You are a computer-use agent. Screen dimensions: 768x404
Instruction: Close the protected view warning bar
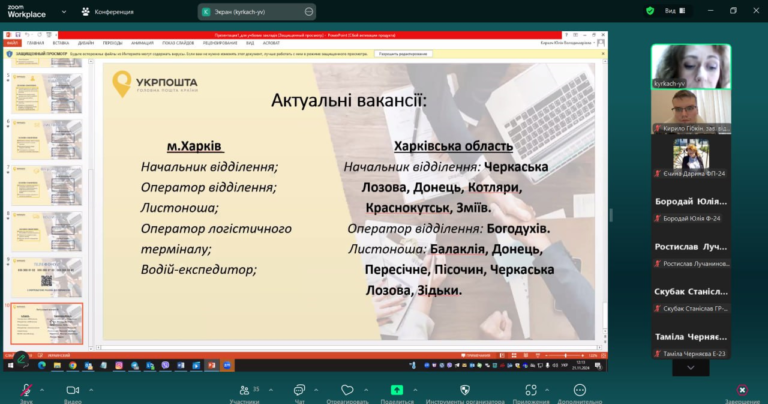(603, 54)
